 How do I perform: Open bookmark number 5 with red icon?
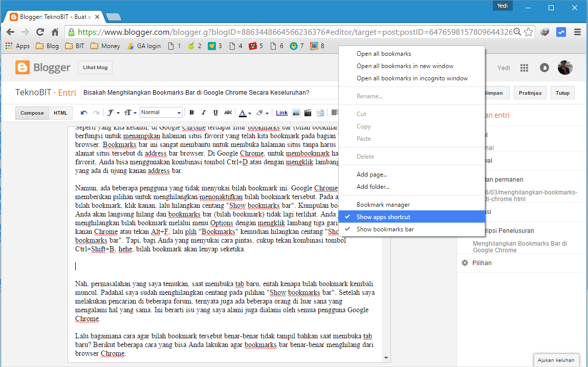click(x=256, y=46)
